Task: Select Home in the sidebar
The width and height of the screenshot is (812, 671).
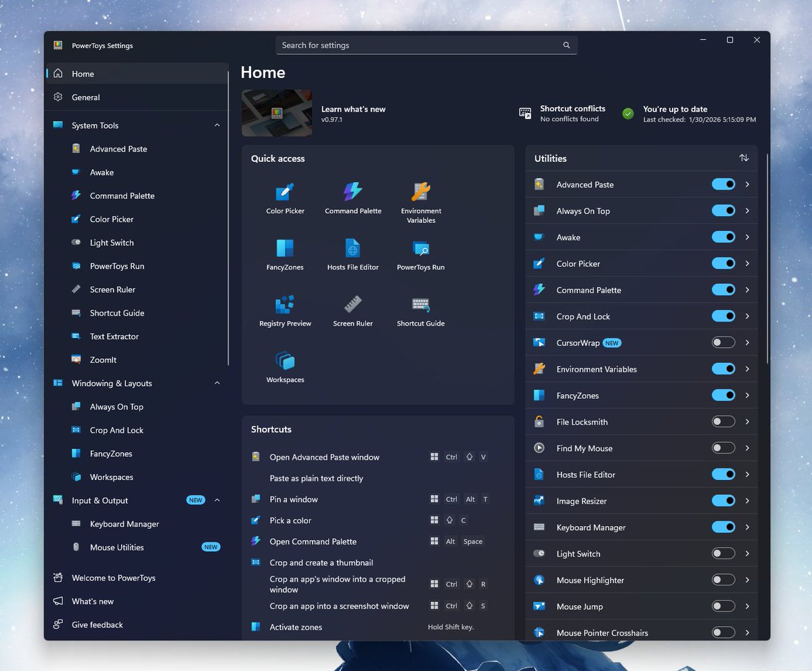Action: [x=137, y=74]
